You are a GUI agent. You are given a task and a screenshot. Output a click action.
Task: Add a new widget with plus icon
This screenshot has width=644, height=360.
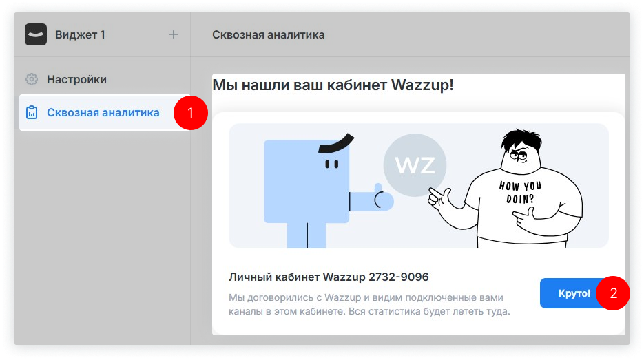click(174, 34)
